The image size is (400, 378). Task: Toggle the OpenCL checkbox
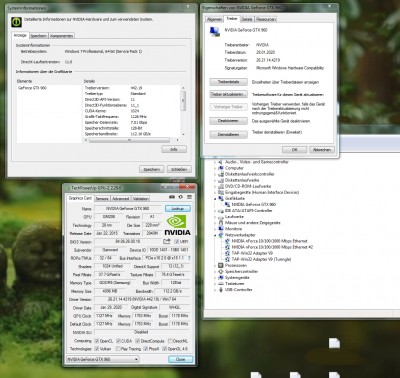pos(97,341)
